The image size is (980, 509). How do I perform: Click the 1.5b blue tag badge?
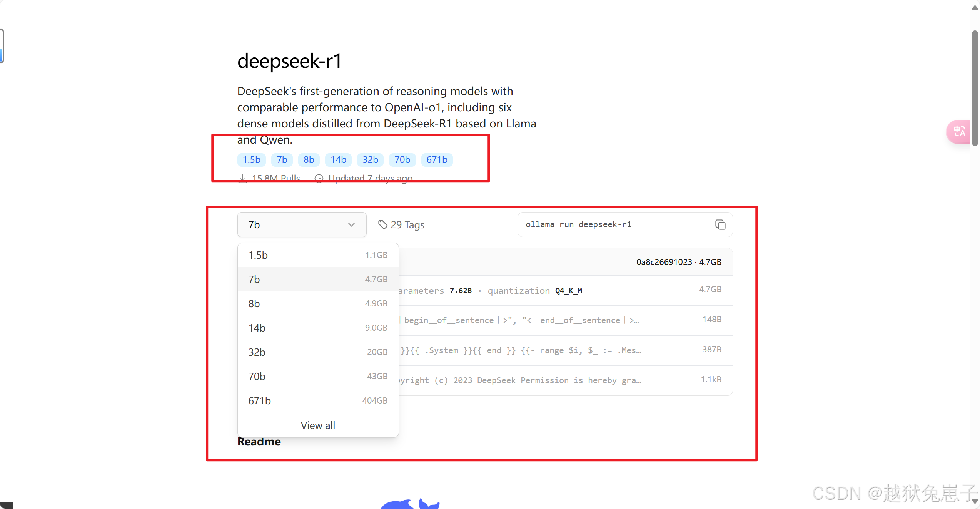(251, 160)
